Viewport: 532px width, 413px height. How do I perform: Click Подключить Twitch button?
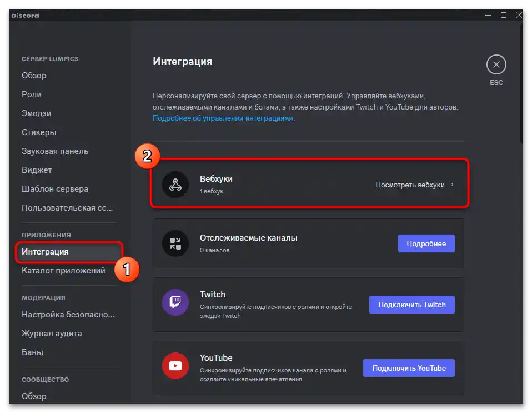pyautogui.click(x=411, y=305)
